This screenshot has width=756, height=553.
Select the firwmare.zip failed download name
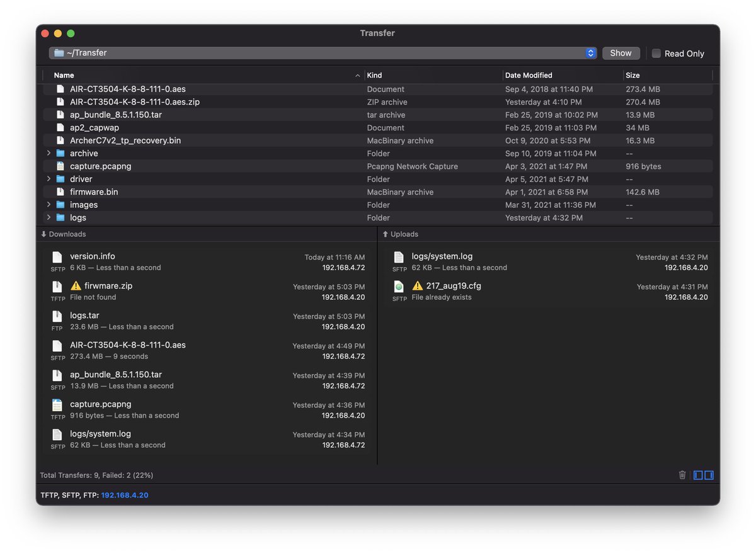[x=108, y=286]
